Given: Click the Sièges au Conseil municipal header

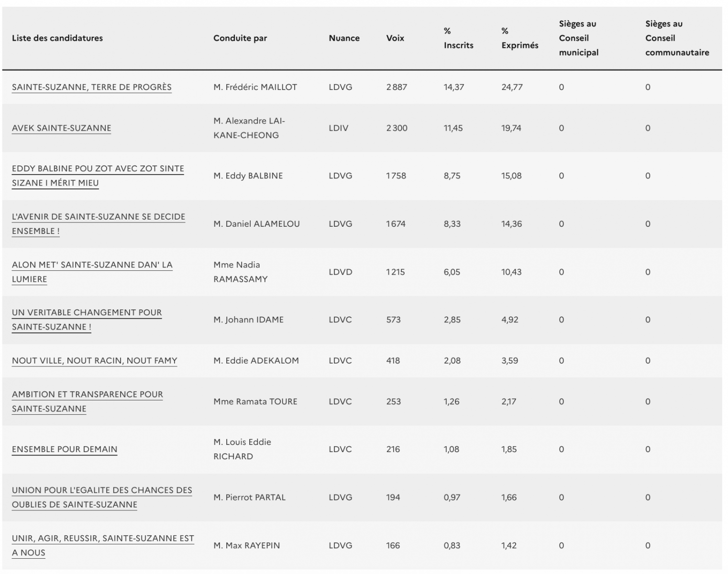Looking at the screenshot, I should (578, 38).
